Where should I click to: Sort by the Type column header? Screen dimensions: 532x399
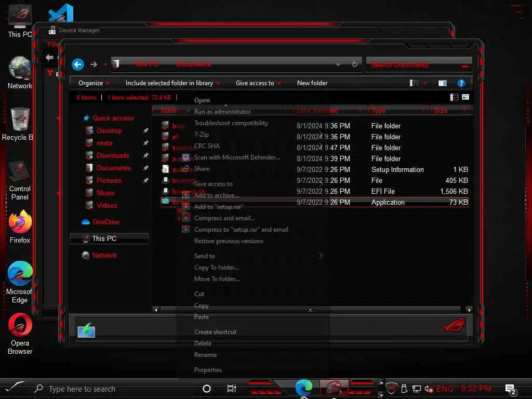coord(399,110)
